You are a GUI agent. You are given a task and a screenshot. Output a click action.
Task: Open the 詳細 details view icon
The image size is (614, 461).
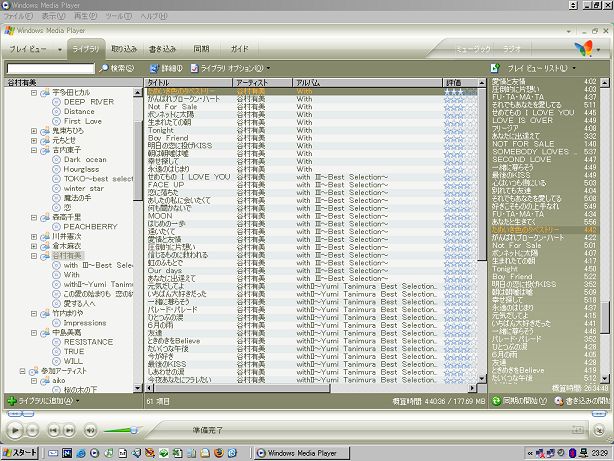154,68
